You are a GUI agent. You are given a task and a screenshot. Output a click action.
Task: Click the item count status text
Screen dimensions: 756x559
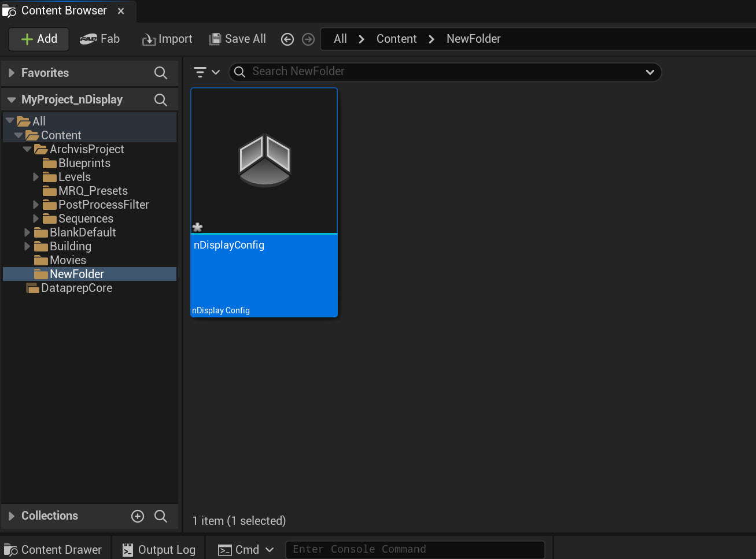click(x=239, y=521)
